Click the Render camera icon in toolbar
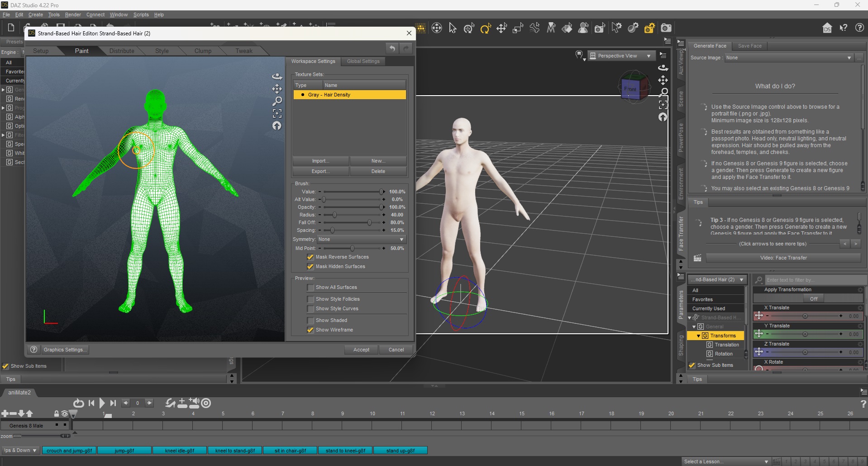Screen dimensions: 868x466 (x=666, y=29)
